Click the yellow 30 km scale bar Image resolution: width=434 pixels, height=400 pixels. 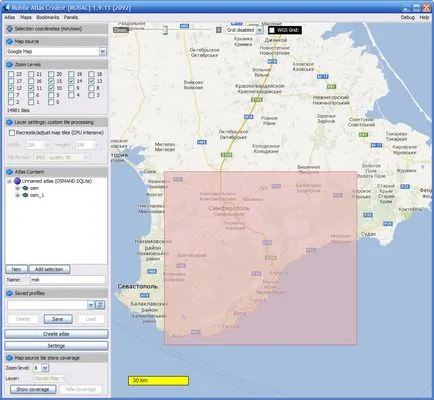(158, 381)
